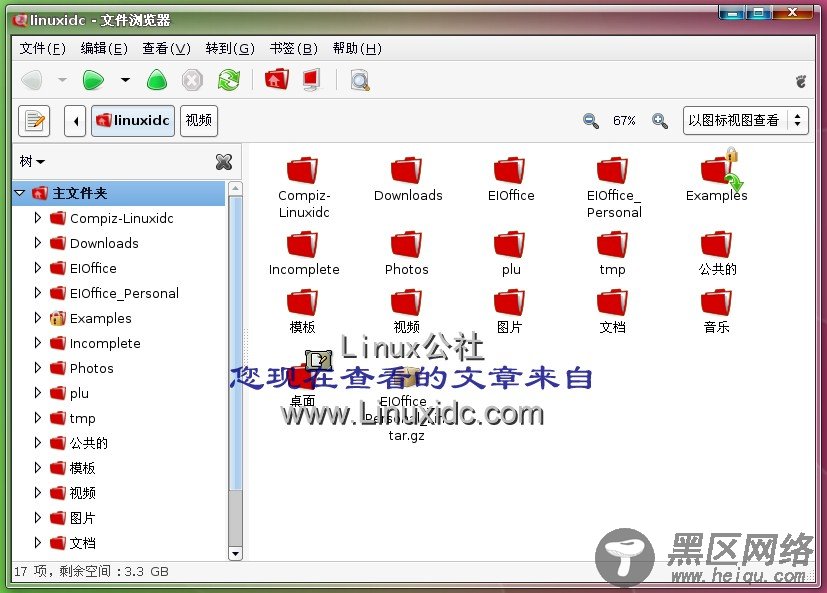Select 文档 in the tree pane
This screenshot has width=827, height=593.
(82, 543)
